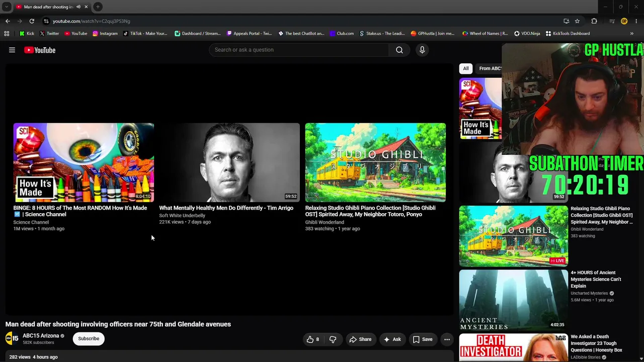Bookmark this page with the star
Viewport: 644px width, 362px height.
(577, 21)
